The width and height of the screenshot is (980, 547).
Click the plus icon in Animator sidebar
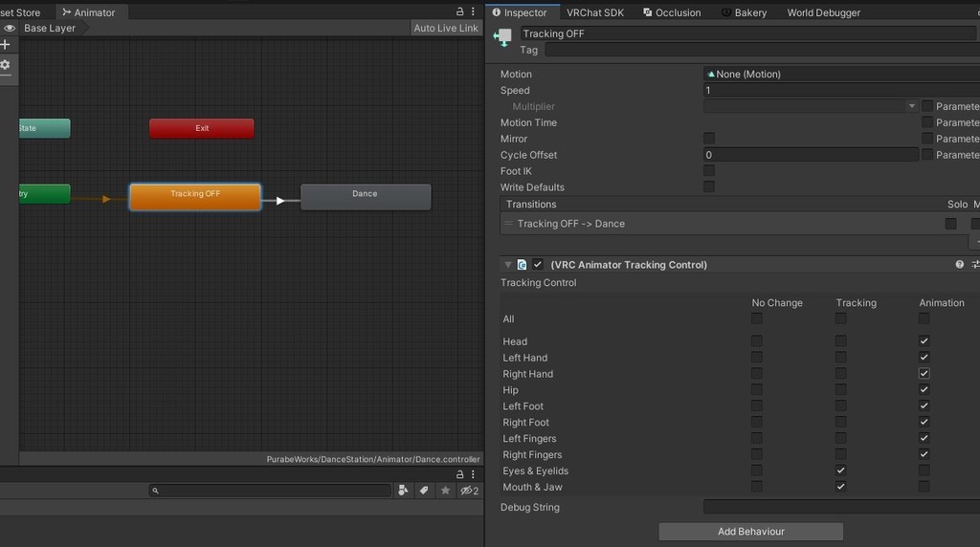pos(5,44)
